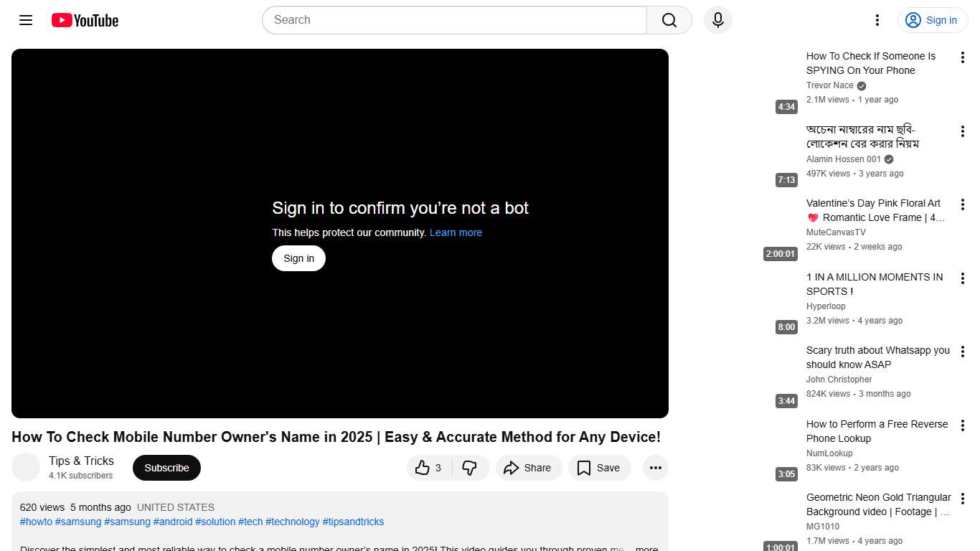Like the video with thumbs up

(428, 467)
